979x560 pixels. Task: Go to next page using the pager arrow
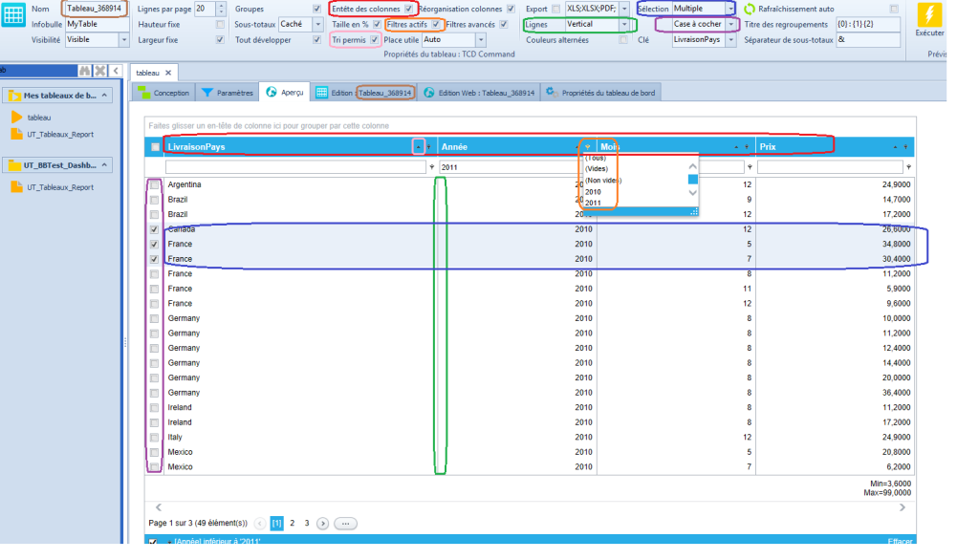coord(322,523)
